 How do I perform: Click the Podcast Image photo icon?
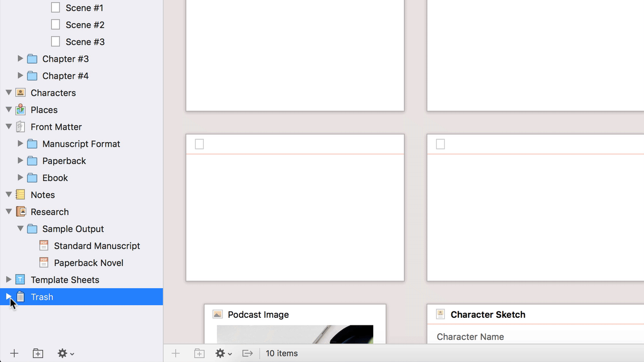[x=217, y=314]
